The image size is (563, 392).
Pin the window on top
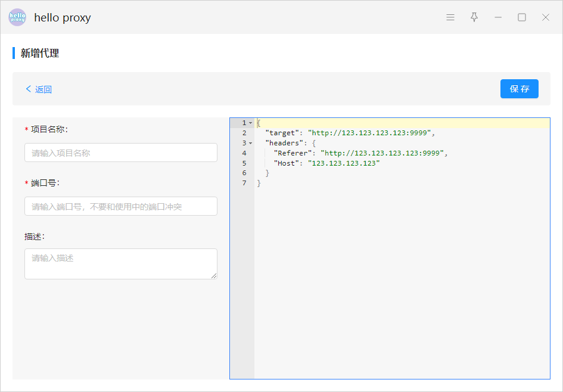[474, 17]
